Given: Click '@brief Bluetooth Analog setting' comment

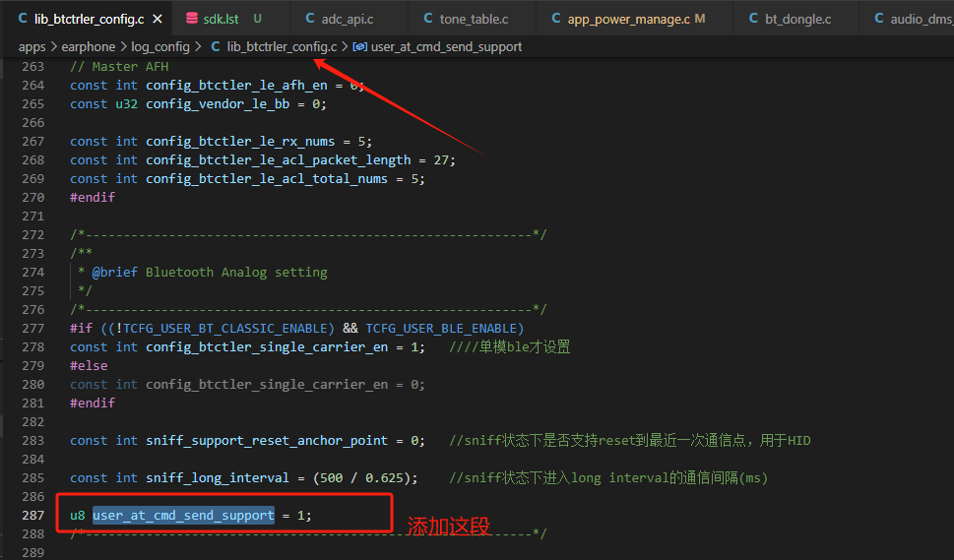Looking at the screenshot, I should tap(210, 272).
